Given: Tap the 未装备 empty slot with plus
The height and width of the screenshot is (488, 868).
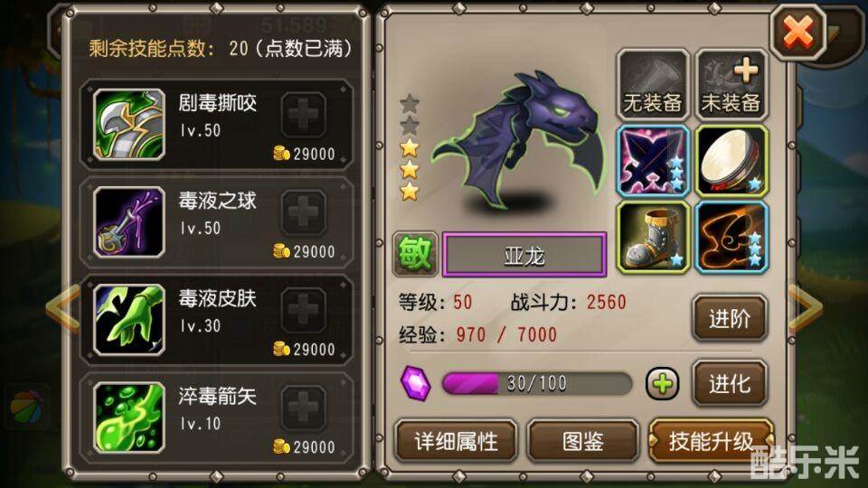Looking at the screenshot, I should (731, 85).
